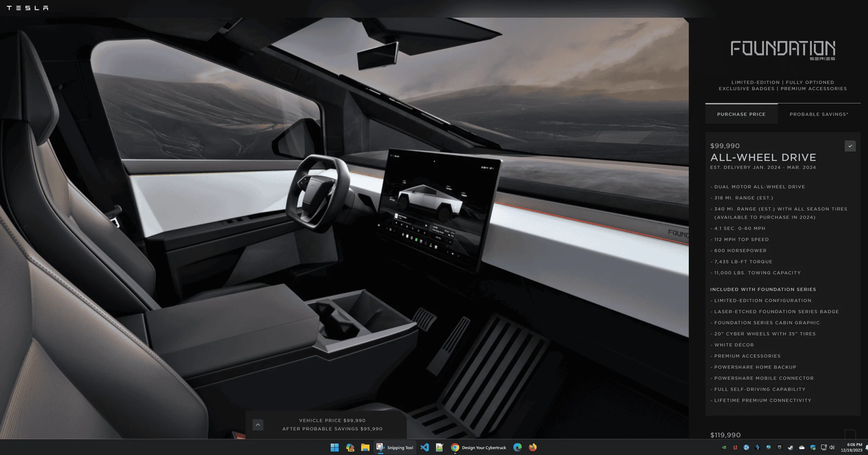Viewport: 868px width, 455px height.
Task: Click the Tesla logo in the header
Action: 27,8
